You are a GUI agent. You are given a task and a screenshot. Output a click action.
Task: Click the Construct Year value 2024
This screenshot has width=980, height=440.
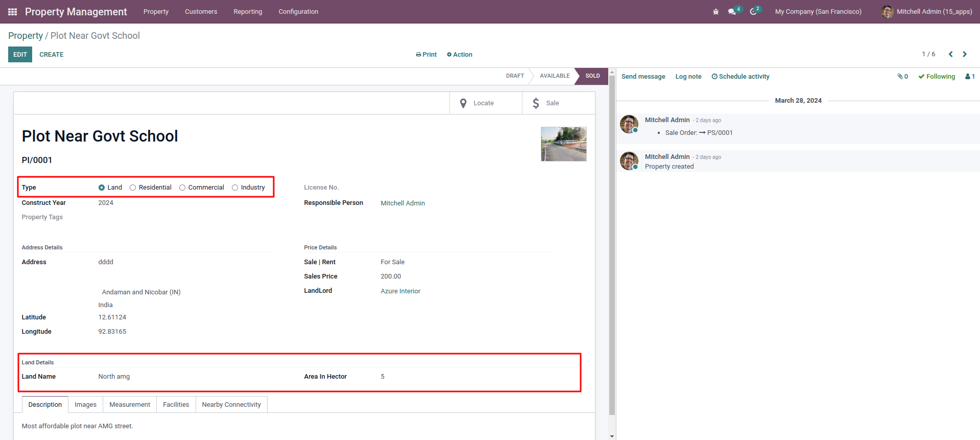(x=106, y=203)
